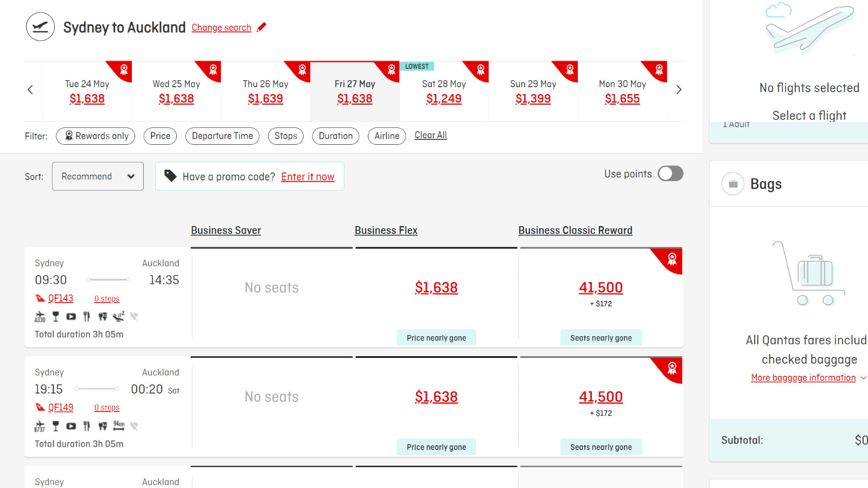The width and height of the screenshot is (868, 488).
Task: Click the reward ribbon on Sun 29 May
Action: pyautogui.click(x=570, y=69)
